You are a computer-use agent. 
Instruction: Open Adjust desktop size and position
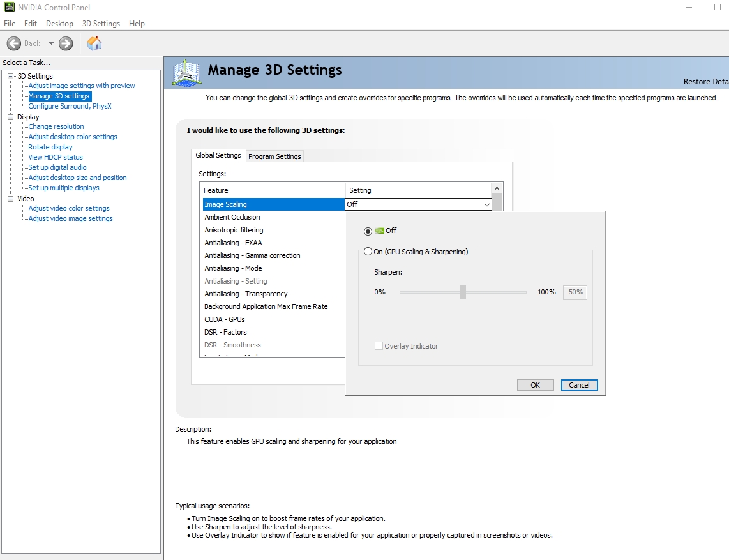tap(77, 178)
